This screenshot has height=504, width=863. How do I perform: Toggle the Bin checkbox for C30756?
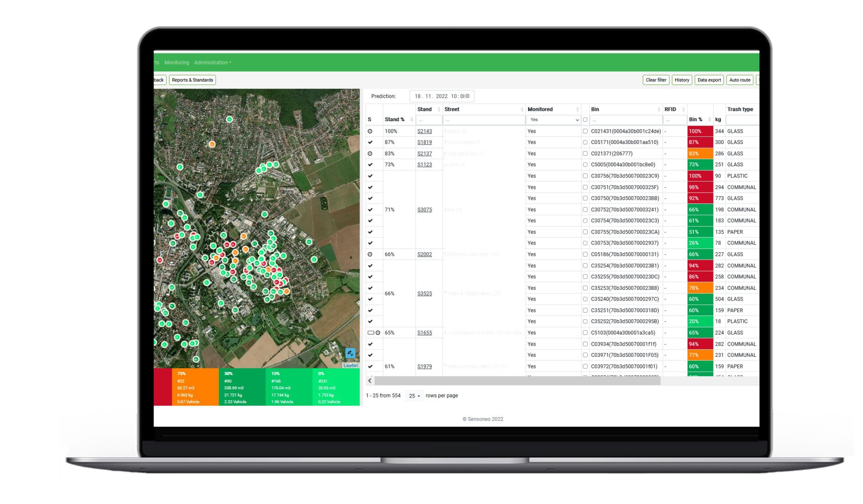585,176
